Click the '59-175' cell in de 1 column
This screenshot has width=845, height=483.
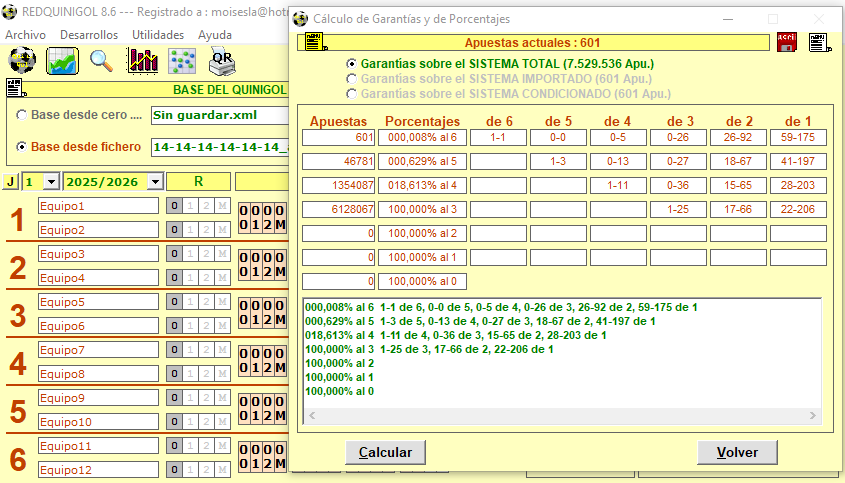click(x=798, y=137)
